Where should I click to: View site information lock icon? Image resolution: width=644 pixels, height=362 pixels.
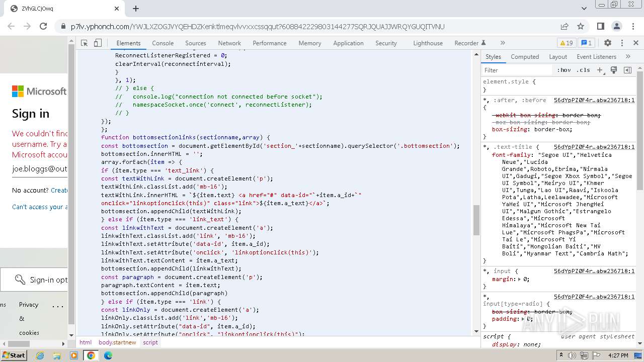point(63,27)
